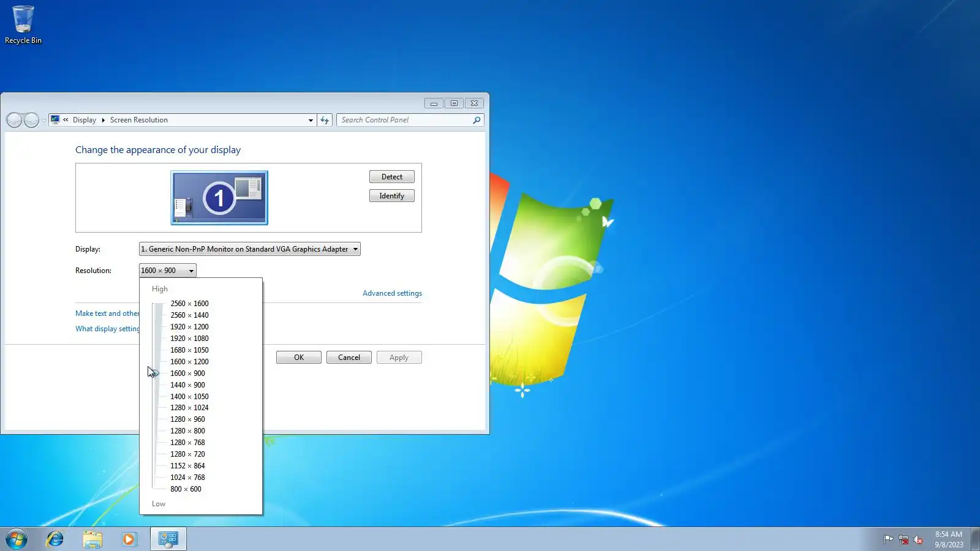Expand the Display breadcrumb arrow
Image resolution: width=980 pixels, height=551 pixels.
coord(103,120)
